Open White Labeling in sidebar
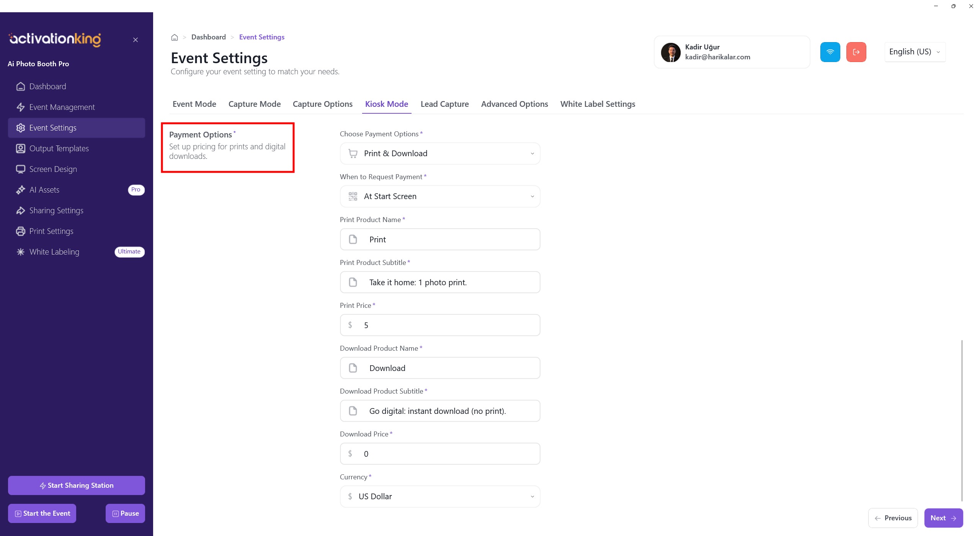980x536 pixels. [54, 252]
